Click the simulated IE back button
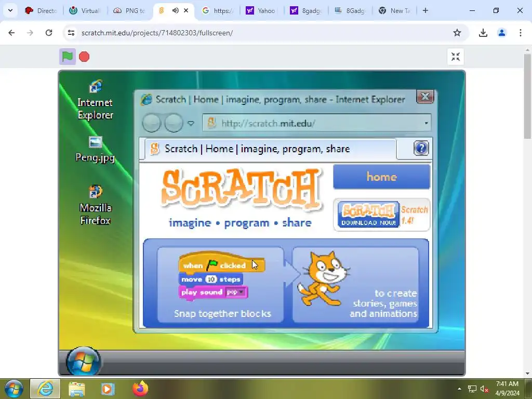532x399 pixels. pyautogui.click(x=151, y=123)
